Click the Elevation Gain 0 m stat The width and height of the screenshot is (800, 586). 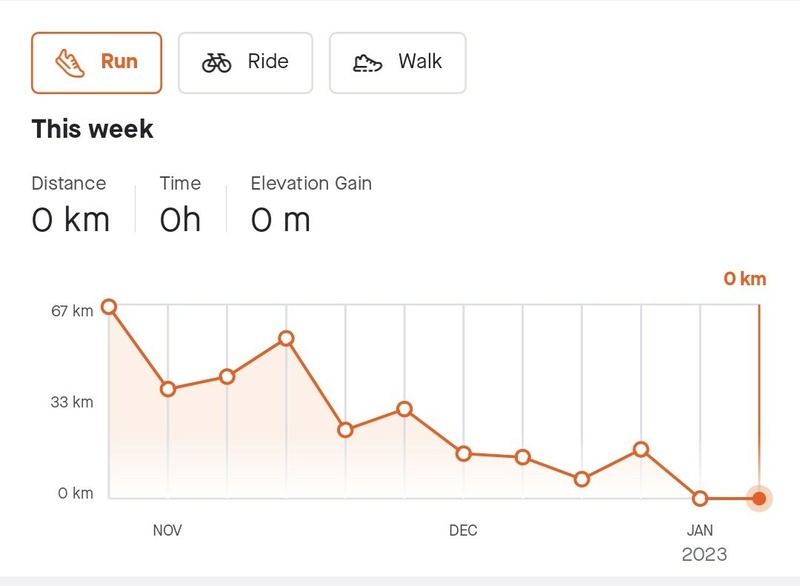coord(281,219)
